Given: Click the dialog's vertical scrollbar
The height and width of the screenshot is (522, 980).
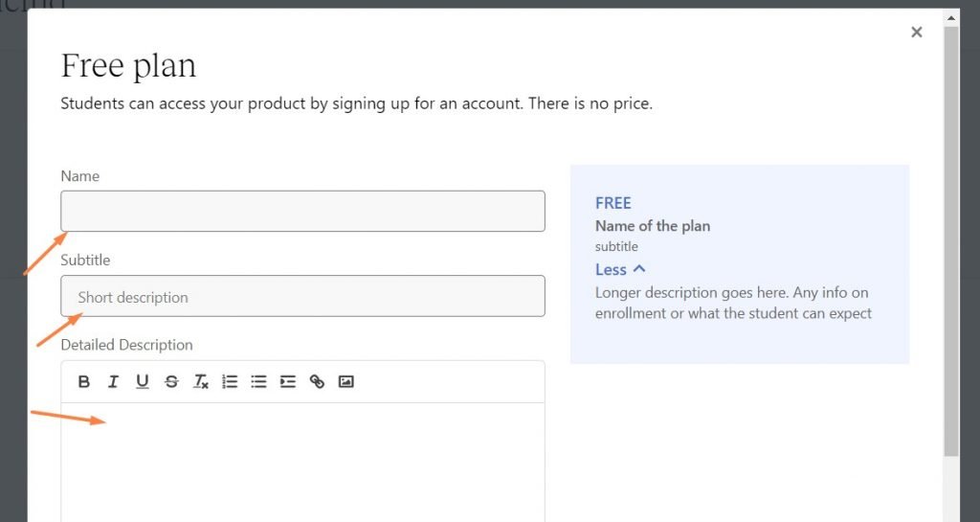Looking at the screenshot, I should pos(950,239).
